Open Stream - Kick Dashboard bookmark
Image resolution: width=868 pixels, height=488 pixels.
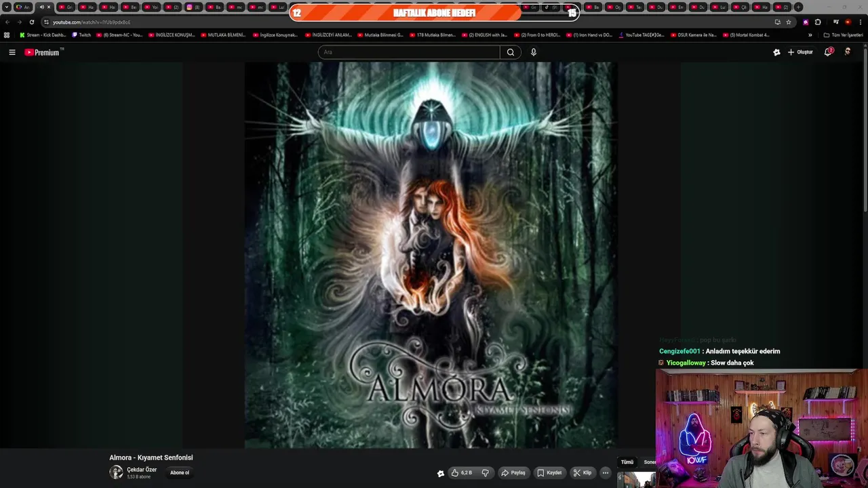click(43, 35)
